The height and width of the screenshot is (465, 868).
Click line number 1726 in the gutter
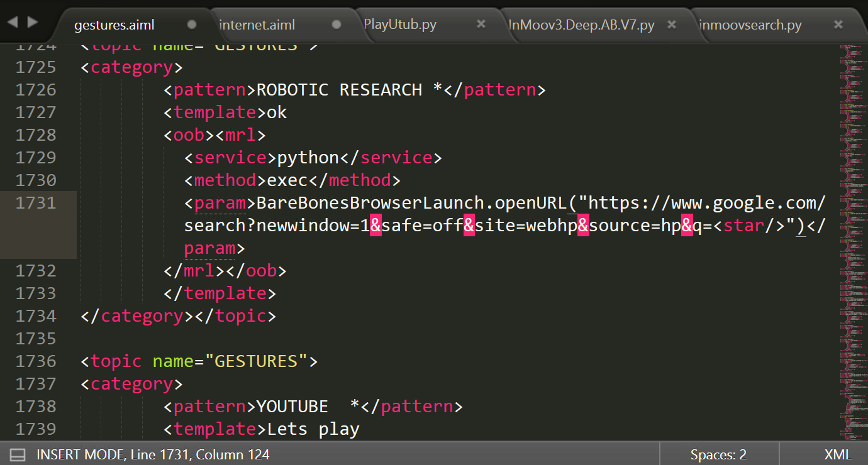[36, 90]
